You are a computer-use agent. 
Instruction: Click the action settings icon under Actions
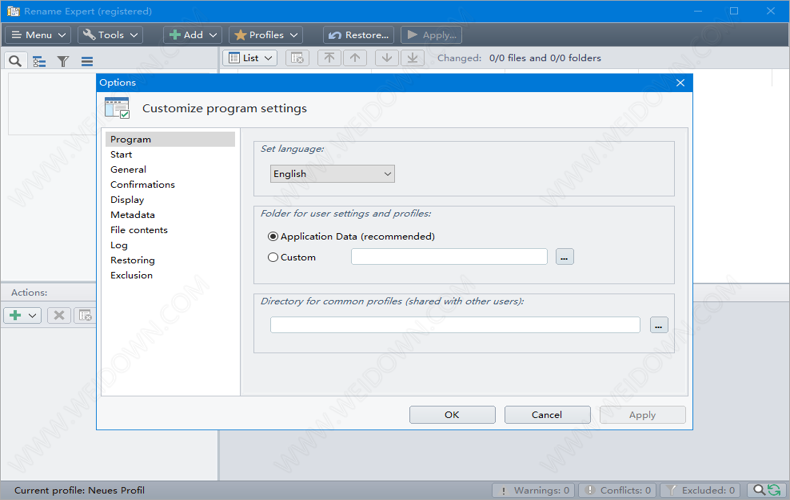85,316
